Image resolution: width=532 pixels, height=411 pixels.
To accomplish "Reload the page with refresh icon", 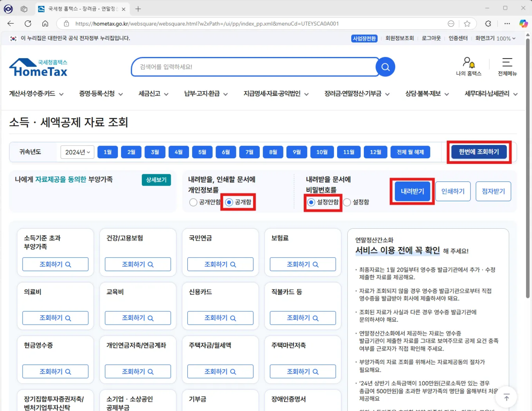I will tap(28, 23).
